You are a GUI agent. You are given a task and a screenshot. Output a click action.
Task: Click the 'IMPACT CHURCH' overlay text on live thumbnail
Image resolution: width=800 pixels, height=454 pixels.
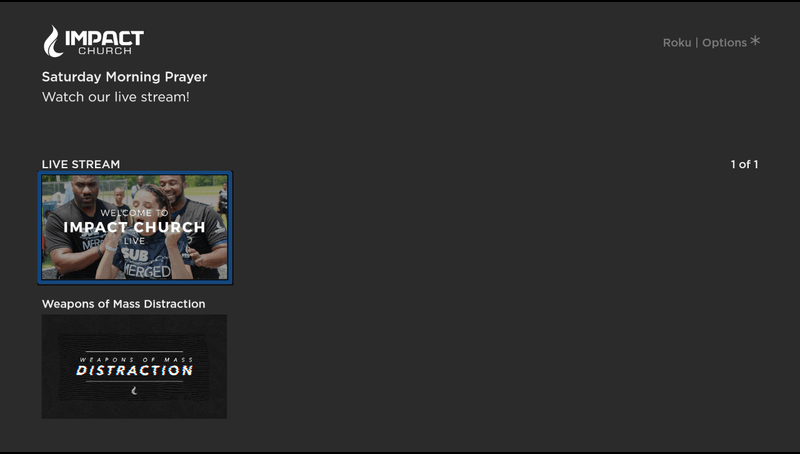[x=134, y=227]
